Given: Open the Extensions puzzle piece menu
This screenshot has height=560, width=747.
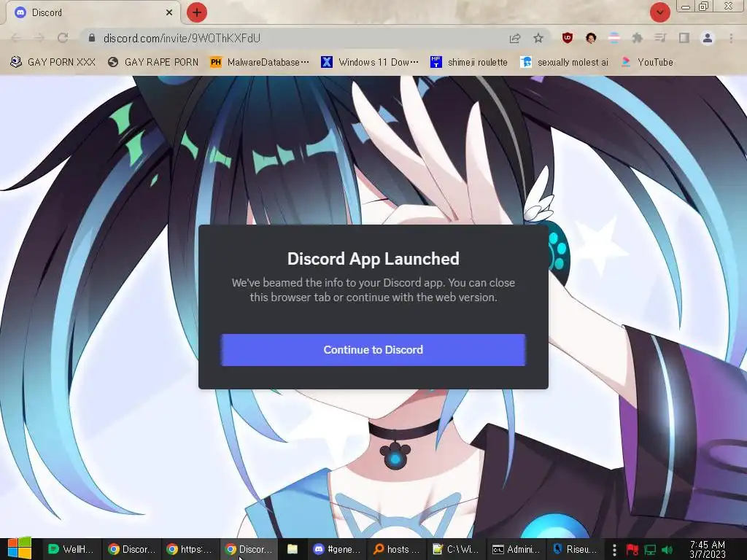Looking at the screenshot, I should click(638, 38).
